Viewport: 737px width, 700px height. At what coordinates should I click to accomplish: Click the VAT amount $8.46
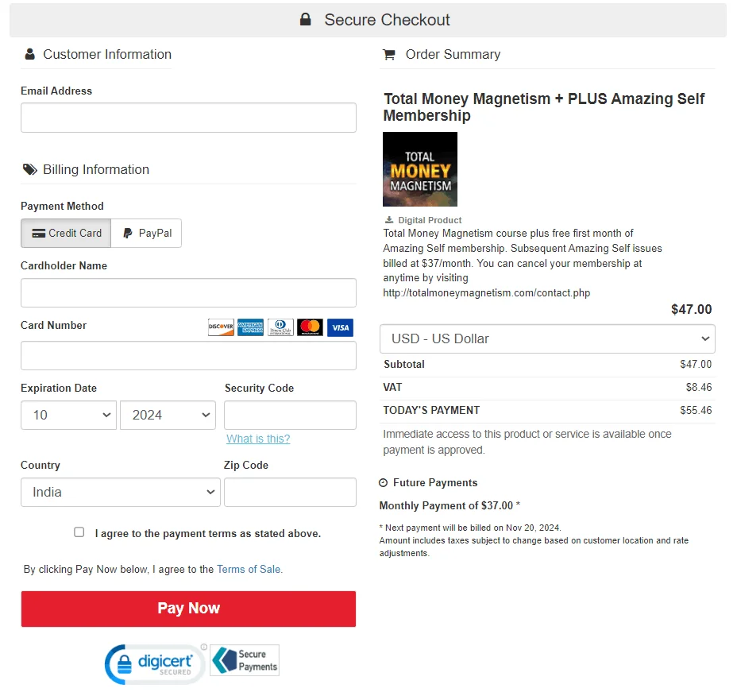coord(698,387)
